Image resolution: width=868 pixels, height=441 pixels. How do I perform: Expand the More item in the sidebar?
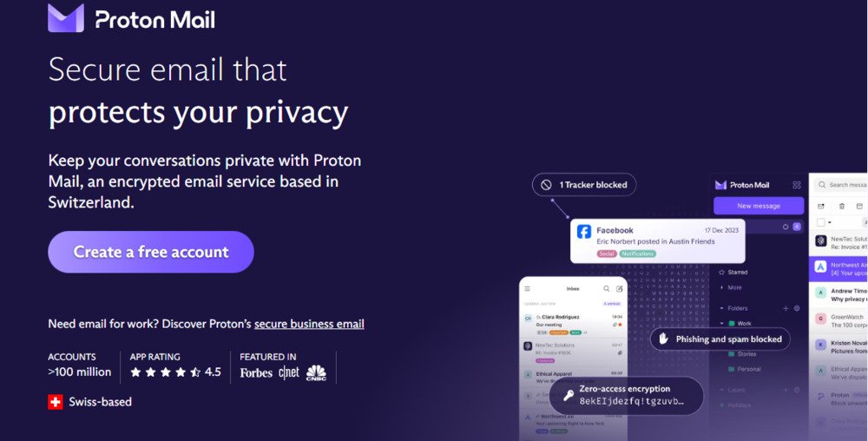pos(734,287)
